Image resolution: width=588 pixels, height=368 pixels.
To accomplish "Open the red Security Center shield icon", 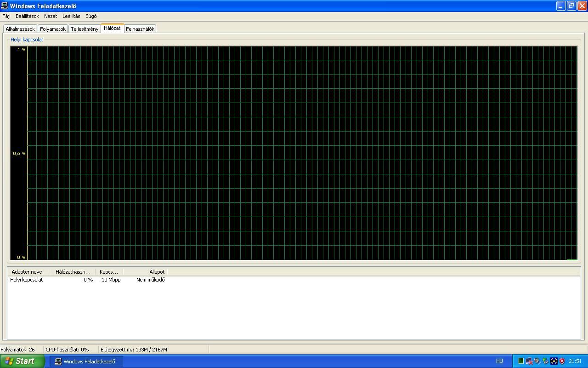I will point(562,361).
